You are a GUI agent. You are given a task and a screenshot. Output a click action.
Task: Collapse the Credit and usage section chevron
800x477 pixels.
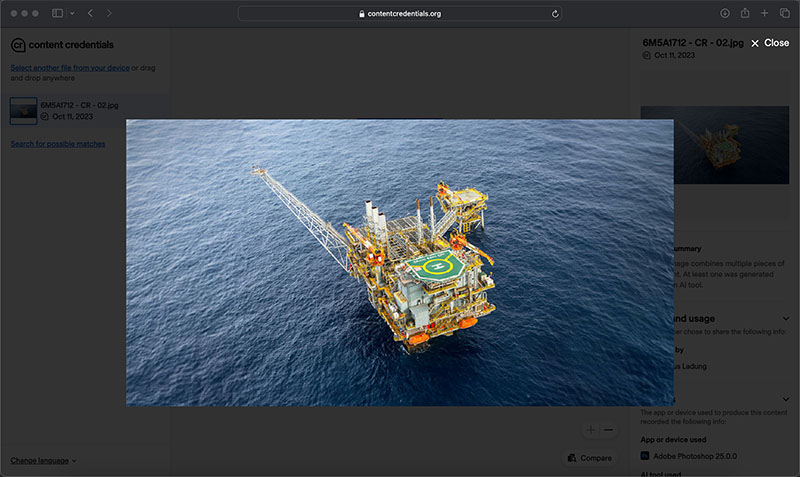click(x=786, y=319)
